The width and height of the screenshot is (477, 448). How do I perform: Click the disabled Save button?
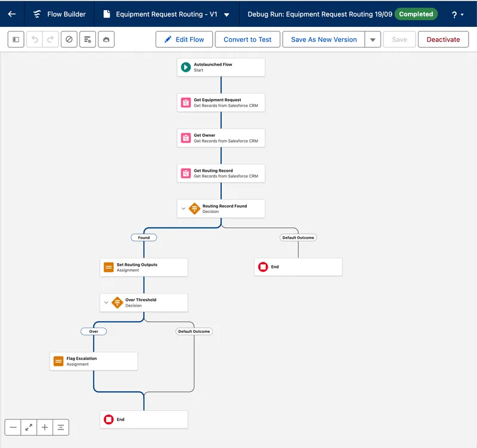(399, 39)
